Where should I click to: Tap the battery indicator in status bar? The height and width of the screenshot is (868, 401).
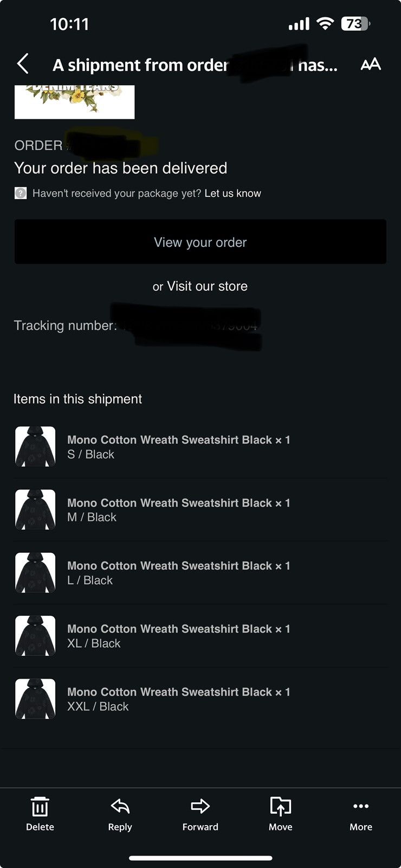[355, 24]
